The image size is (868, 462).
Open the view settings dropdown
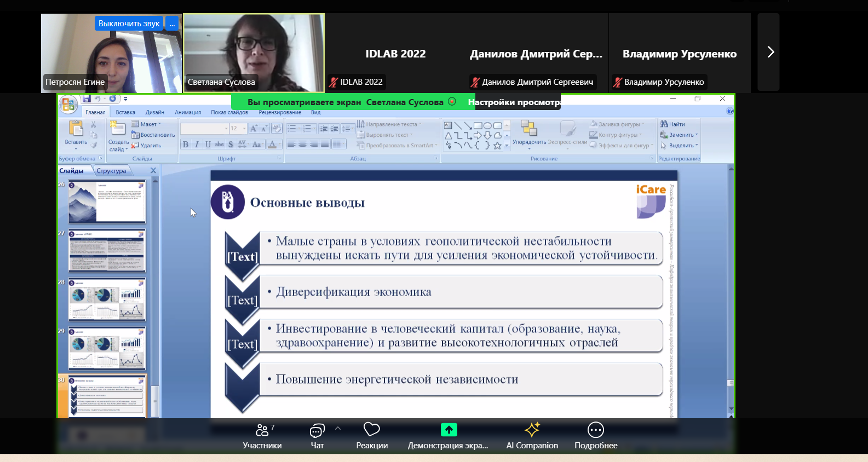click(513, 102)
